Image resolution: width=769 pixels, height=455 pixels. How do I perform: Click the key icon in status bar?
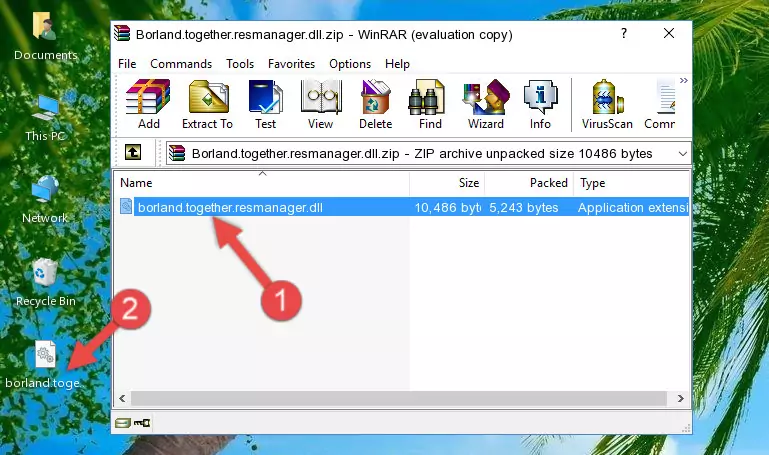tap(142, 423)
